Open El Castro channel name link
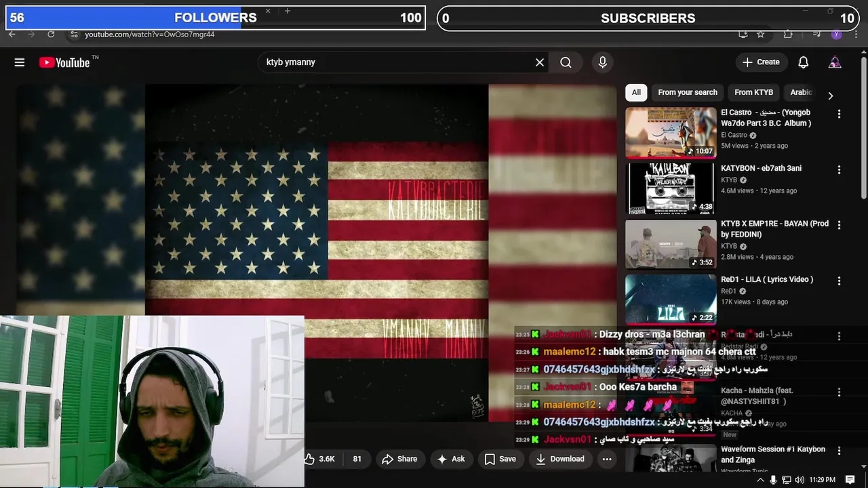 [x=734, y=135]
